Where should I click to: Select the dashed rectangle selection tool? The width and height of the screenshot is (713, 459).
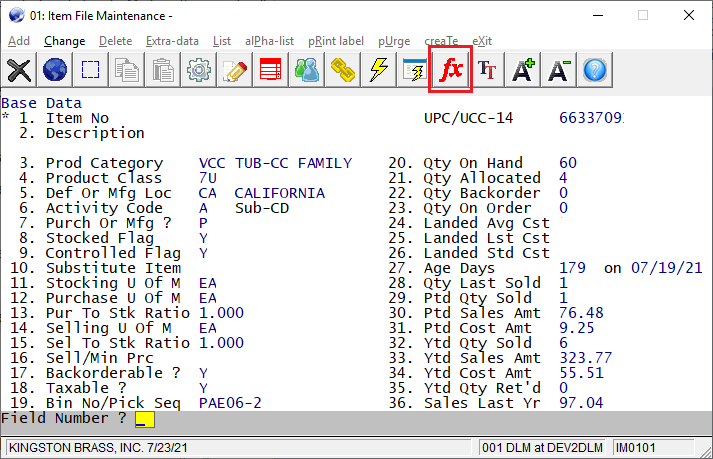90,70
